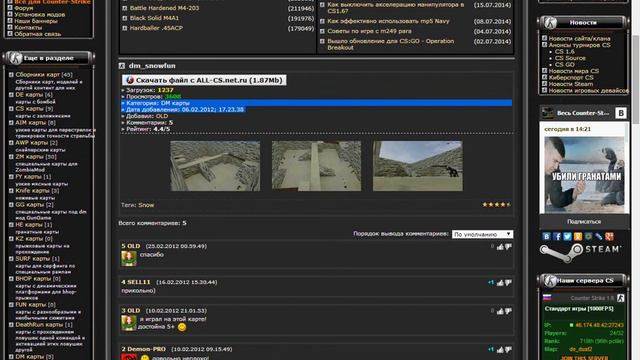This screenshot has width=640, height=360.
Task: Click the Odnoklassniki share icon
Action: click(x=578, y=236)
